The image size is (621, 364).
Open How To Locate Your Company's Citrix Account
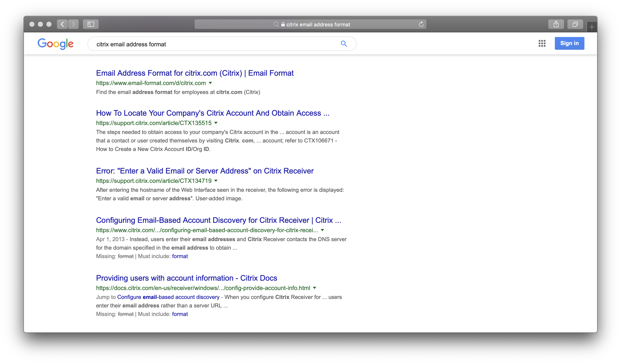pos(213,113)
